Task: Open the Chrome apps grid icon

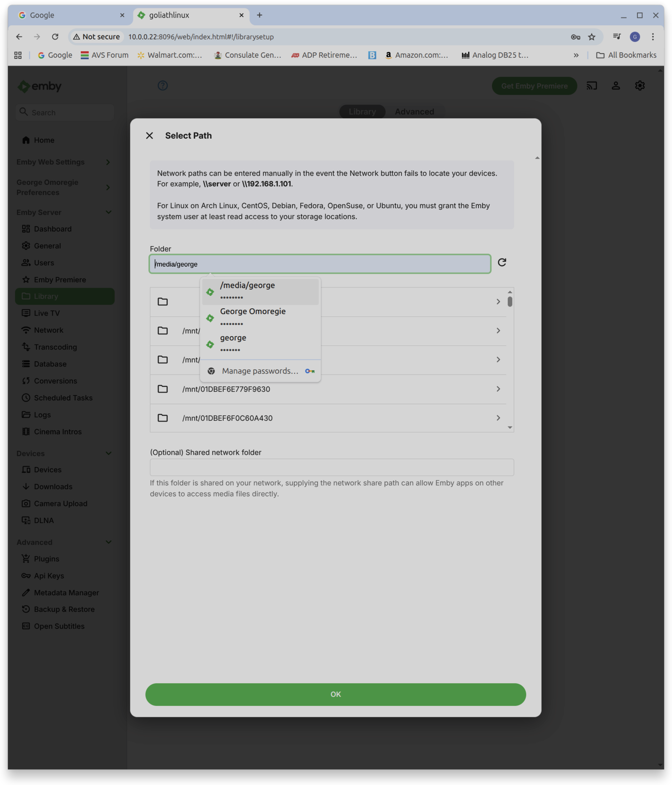Action: pyautogui.click(x=18, y=55)
